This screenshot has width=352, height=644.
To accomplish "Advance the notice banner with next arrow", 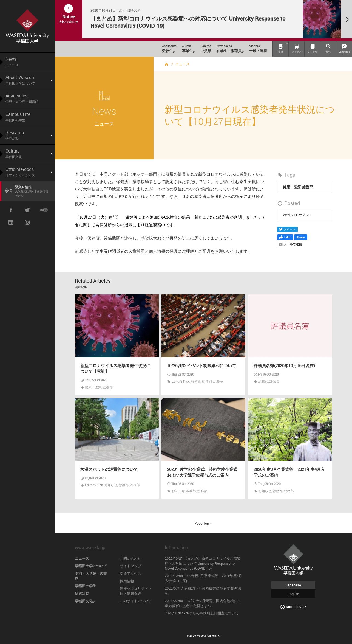I will pos(347,19).
